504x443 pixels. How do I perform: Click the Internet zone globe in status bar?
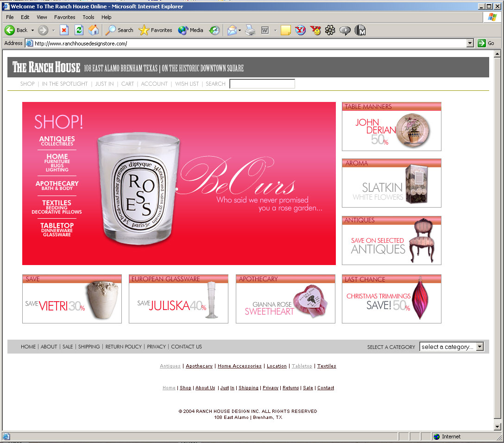436,437
